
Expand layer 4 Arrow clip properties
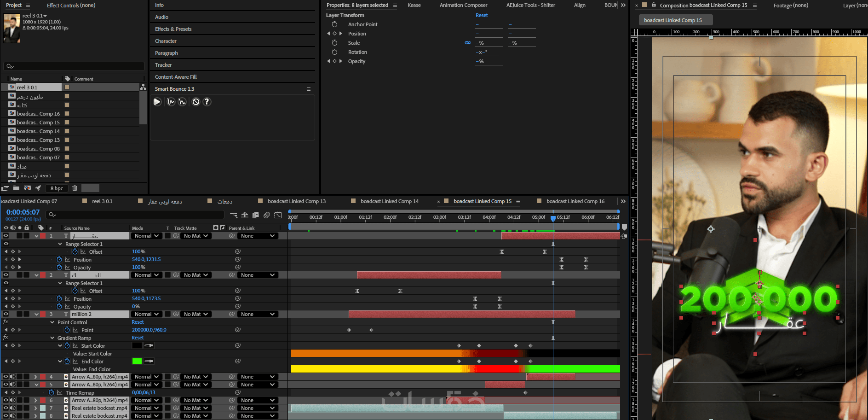pyautogui.click(x=35, y=377)
